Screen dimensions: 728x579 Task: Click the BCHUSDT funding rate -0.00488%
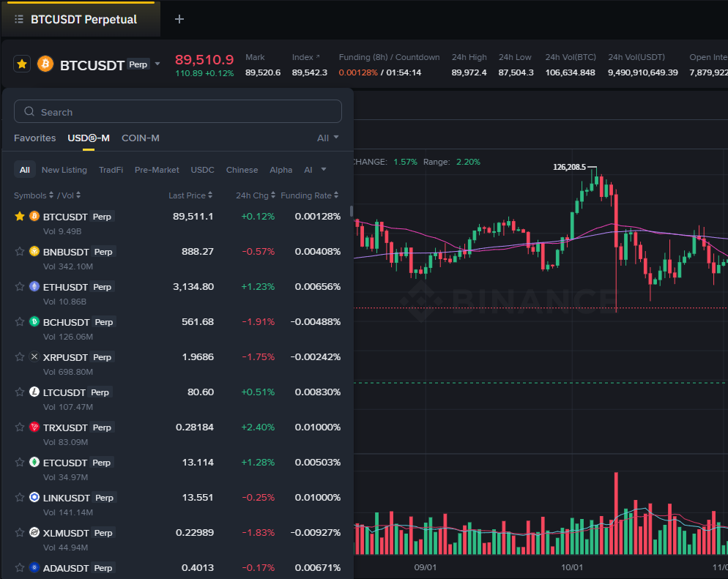pyautogui.click(x=315, y=322)
